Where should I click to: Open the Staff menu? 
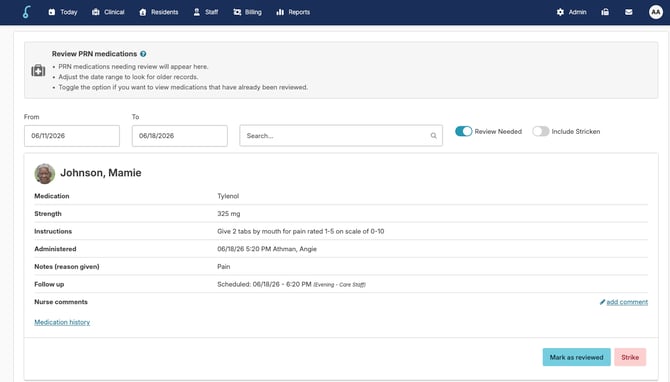(206, 12)
